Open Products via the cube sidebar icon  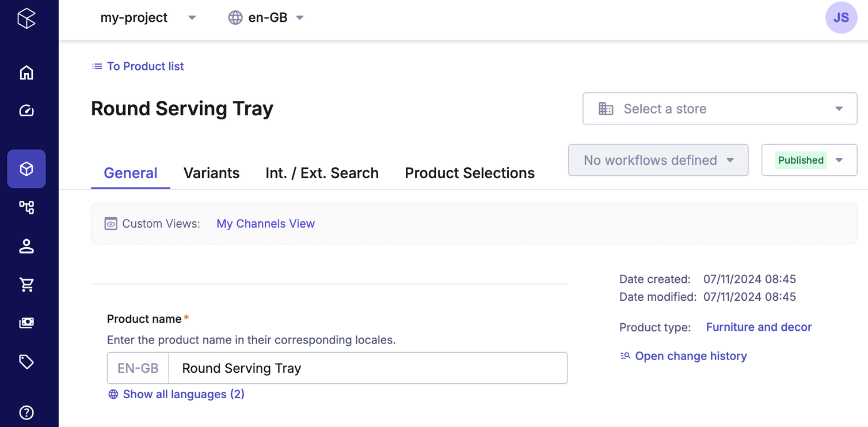[x=26, y=169]
